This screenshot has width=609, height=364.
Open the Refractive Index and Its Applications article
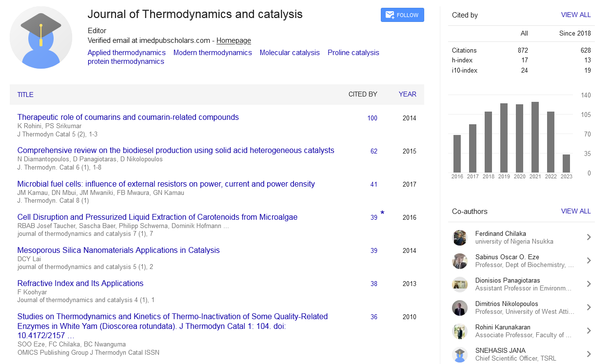pos(80,283)
